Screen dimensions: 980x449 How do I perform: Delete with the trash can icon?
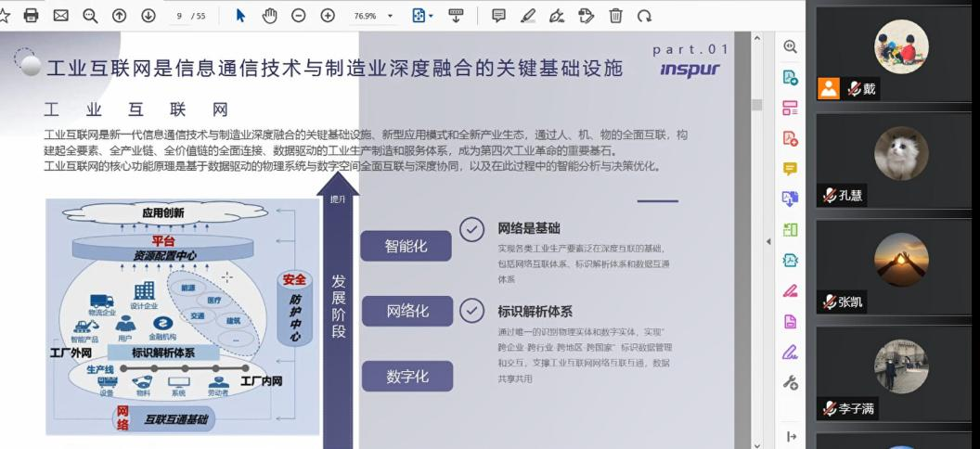coord(615,16)
